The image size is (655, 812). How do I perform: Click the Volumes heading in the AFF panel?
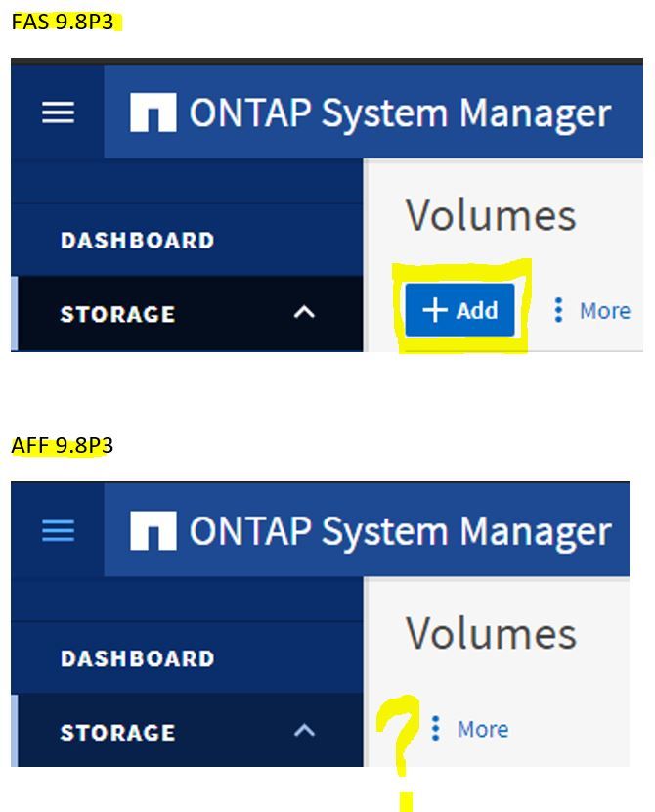click(x=491, y=634)
